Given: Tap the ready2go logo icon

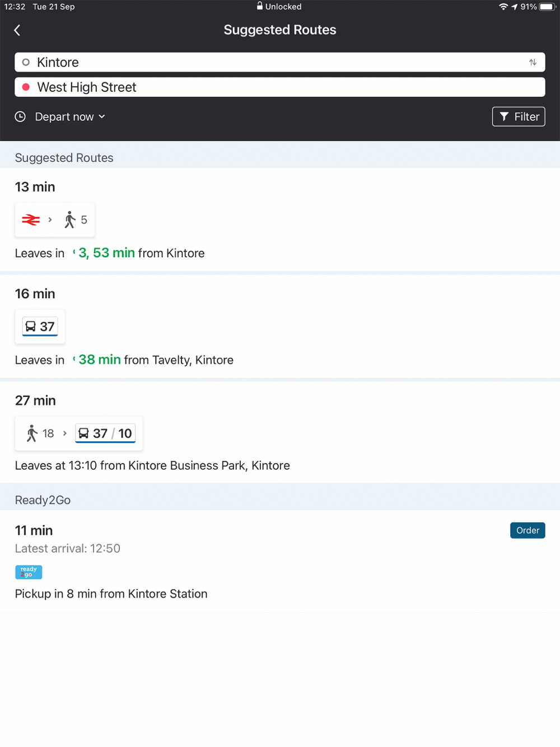Looking at the screenshot, I should (29, 572).
